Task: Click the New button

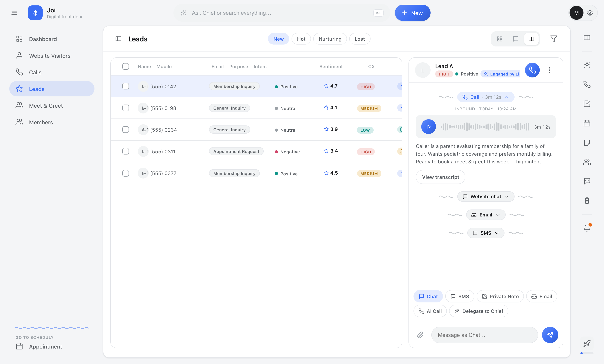Action: 413,13
